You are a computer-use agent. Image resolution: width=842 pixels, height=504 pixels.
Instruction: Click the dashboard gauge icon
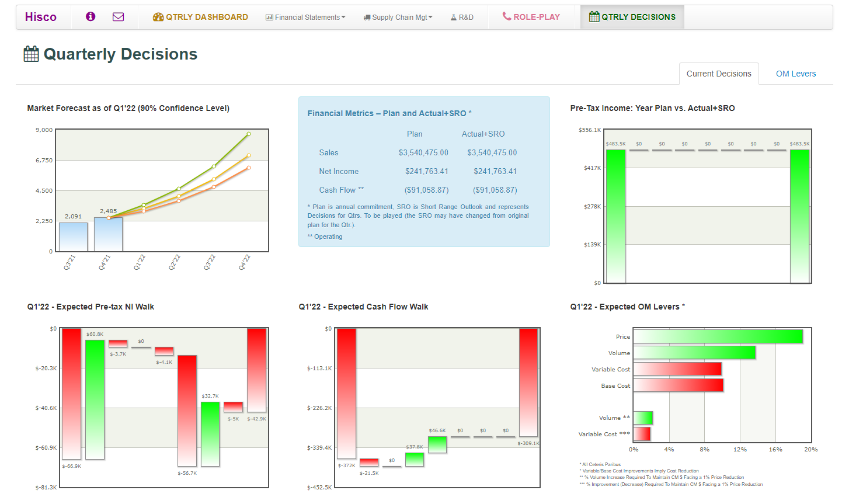pos(158,17)
